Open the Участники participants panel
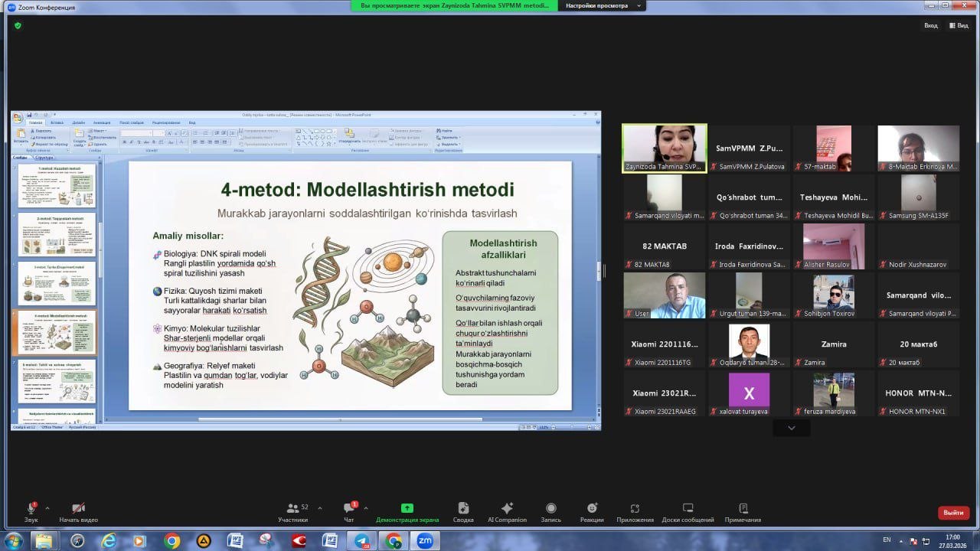Screen dimensions: 980x551 click(x=292, y=510)
